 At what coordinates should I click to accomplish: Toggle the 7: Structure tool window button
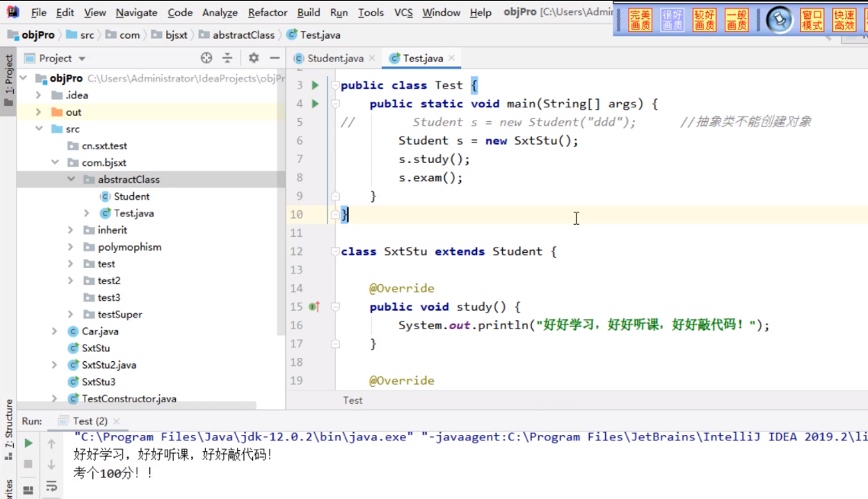click(x=8, y=430)
